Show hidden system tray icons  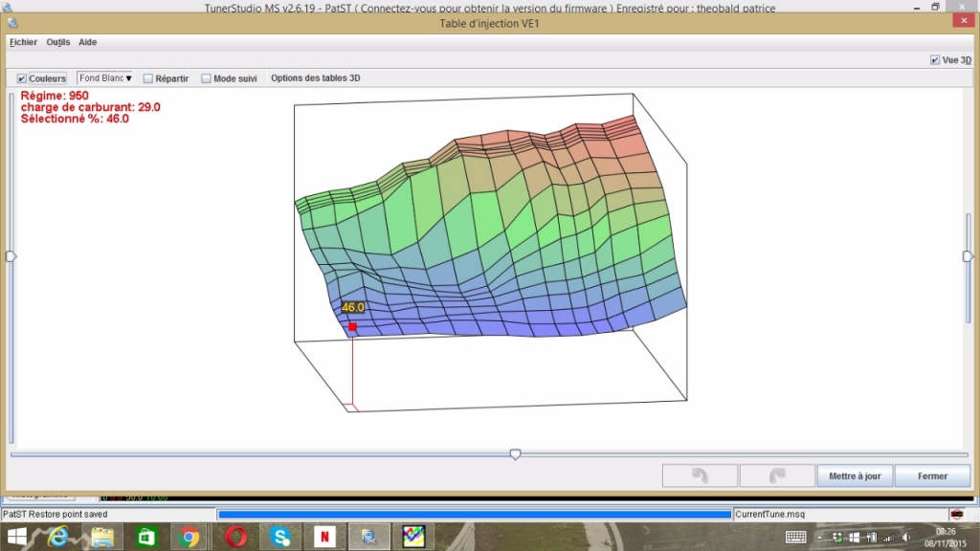click(819, 538)
